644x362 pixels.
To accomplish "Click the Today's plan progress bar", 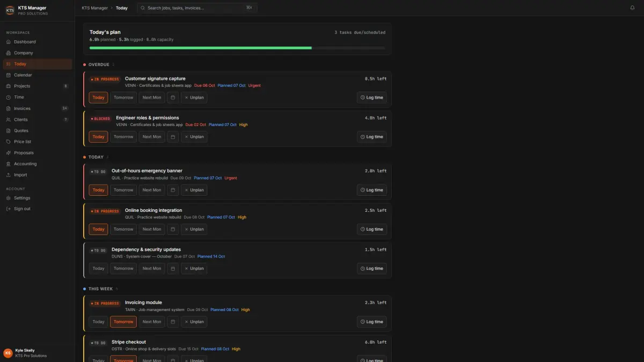I will 237,48.
